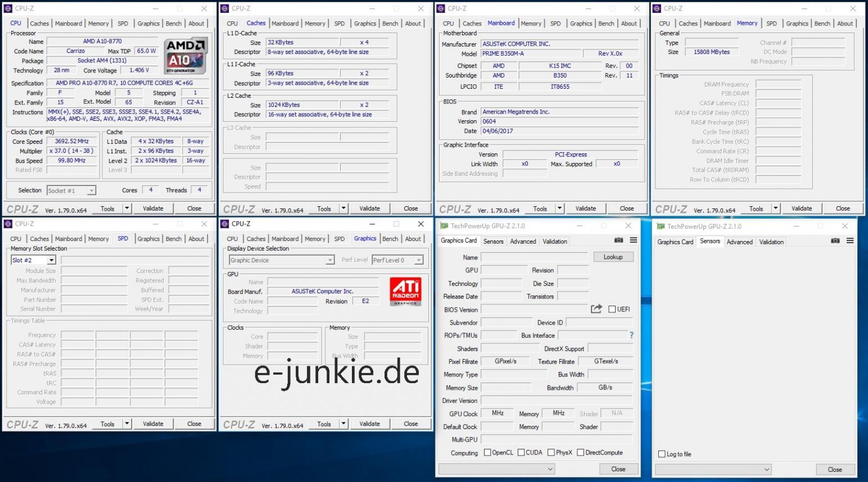Image resolution: width=868 pixels, height=482 pixels.
Task: Open About tab in CPU-Z Caches window
Action: pos(413,24)
